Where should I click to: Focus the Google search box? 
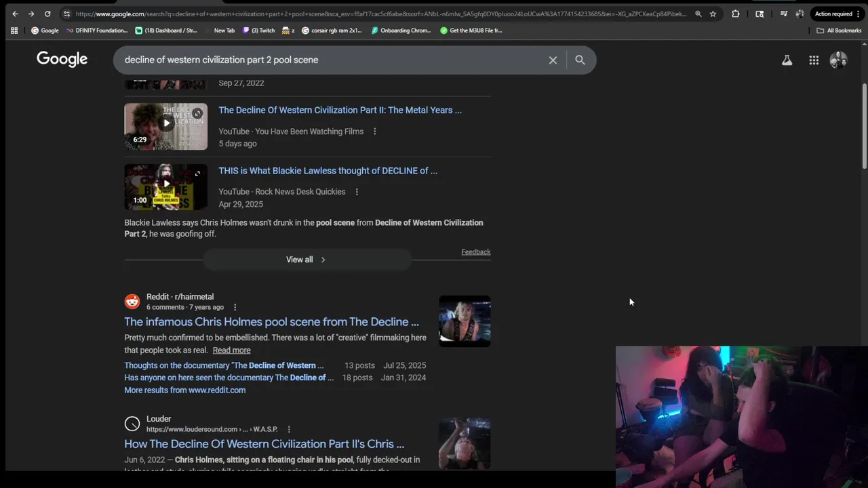332,60
